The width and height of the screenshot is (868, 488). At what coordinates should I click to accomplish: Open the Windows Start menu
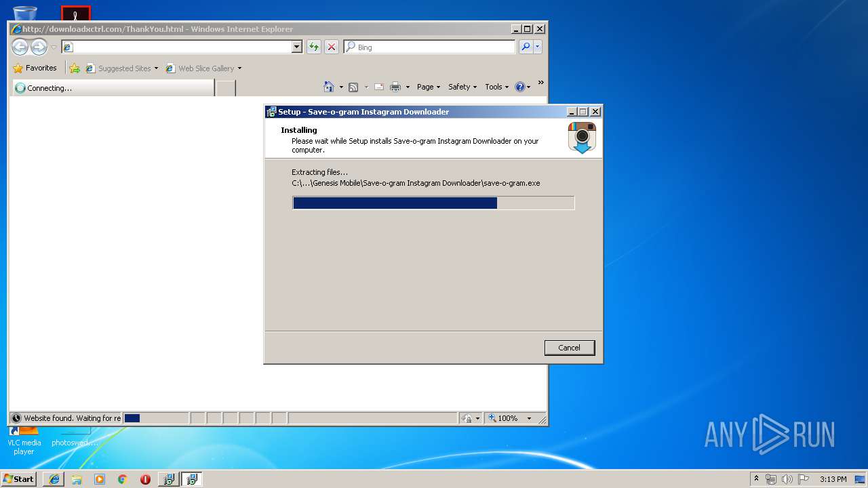tap(18, 479)
